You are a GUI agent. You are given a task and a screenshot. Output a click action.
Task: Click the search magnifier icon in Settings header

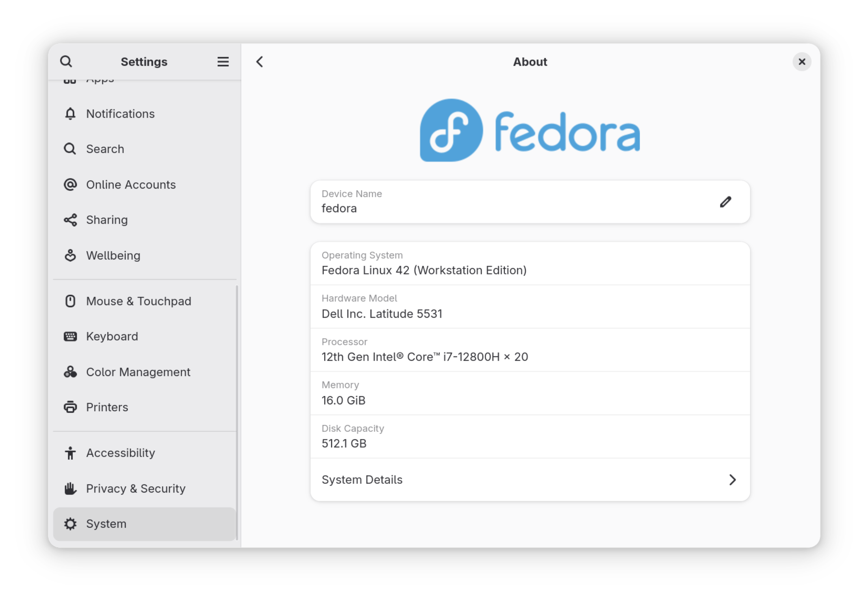[x=66, y=61]
